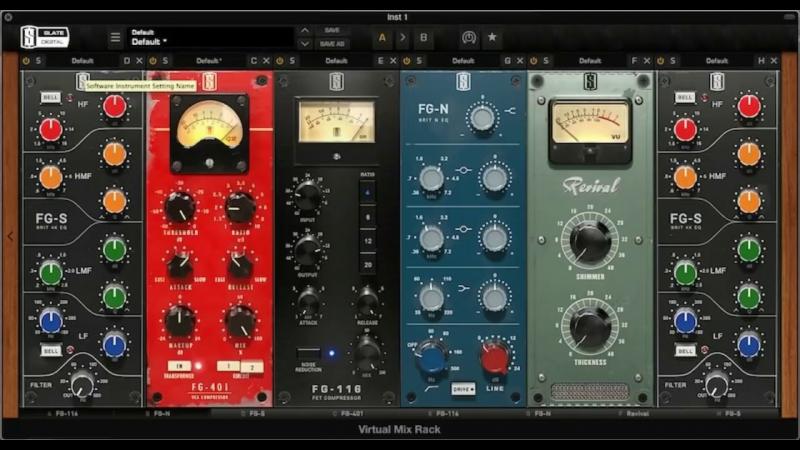
Task: Bypass module G with its power button
Action: coord(407,61)
